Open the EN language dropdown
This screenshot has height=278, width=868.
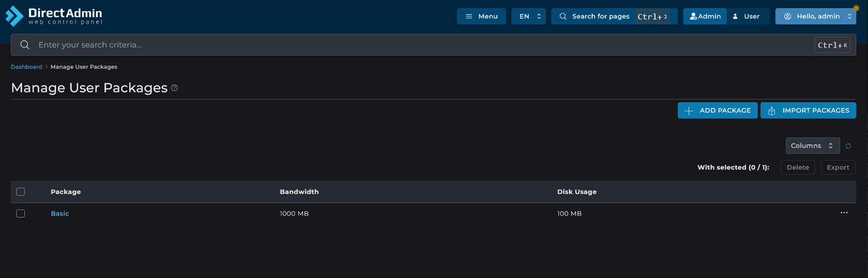point(528,16)
